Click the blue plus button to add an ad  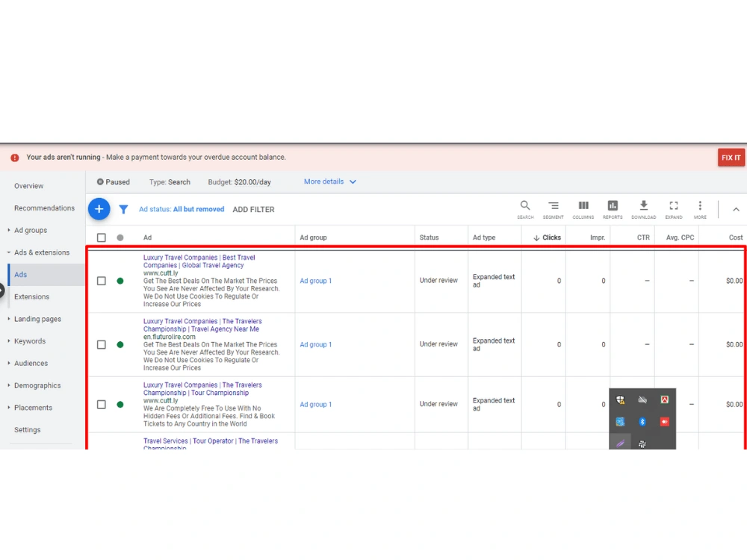click(x=99, y=209)
